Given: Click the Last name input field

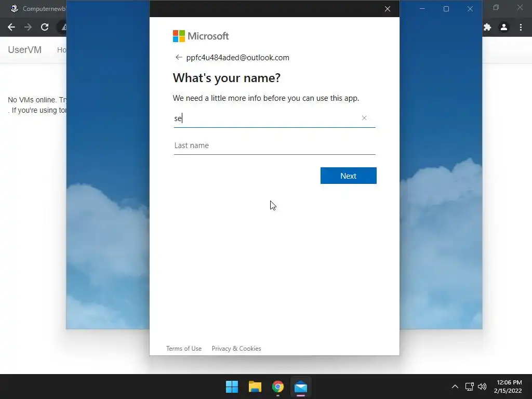Looking at the screenshot, I should (x=274, y=145).
